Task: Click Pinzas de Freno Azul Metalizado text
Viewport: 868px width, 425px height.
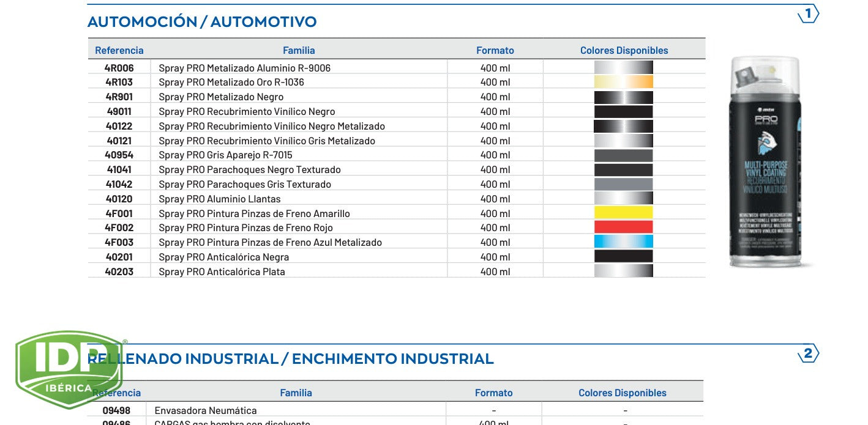Action: tap(313, 242)
